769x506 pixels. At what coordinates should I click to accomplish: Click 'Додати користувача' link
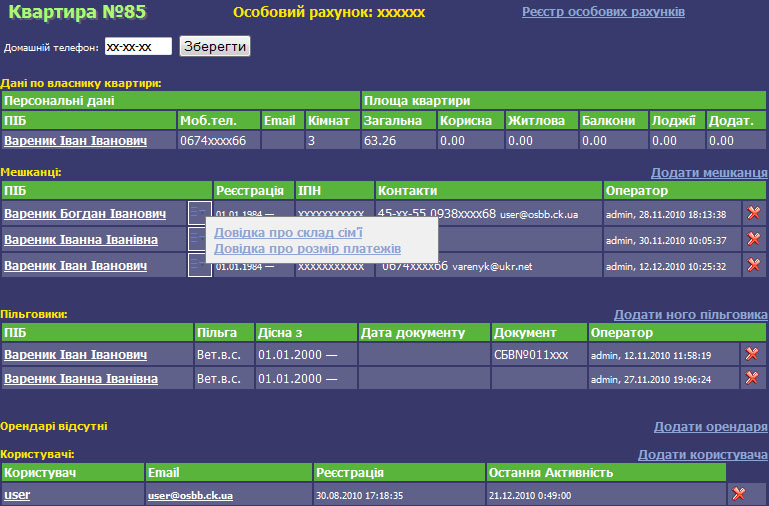(703, 455)
